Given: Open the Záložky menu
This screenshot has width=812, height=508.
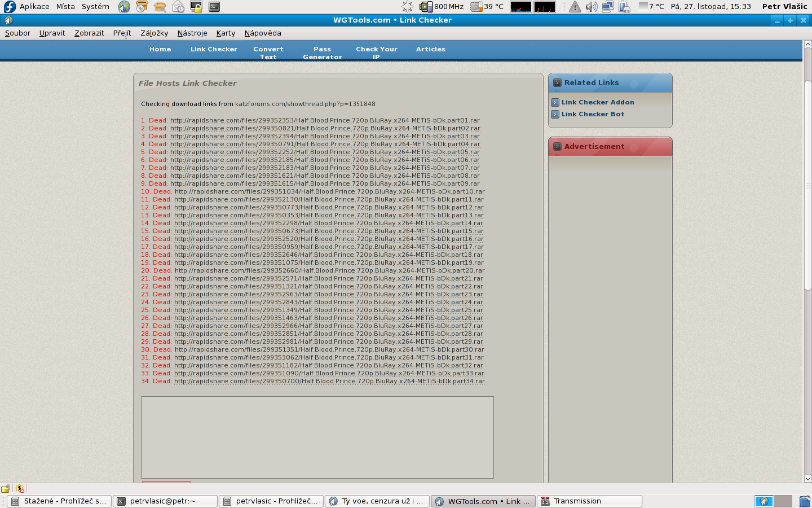Looking at the screenshot, I should click(x=155, y=33).
